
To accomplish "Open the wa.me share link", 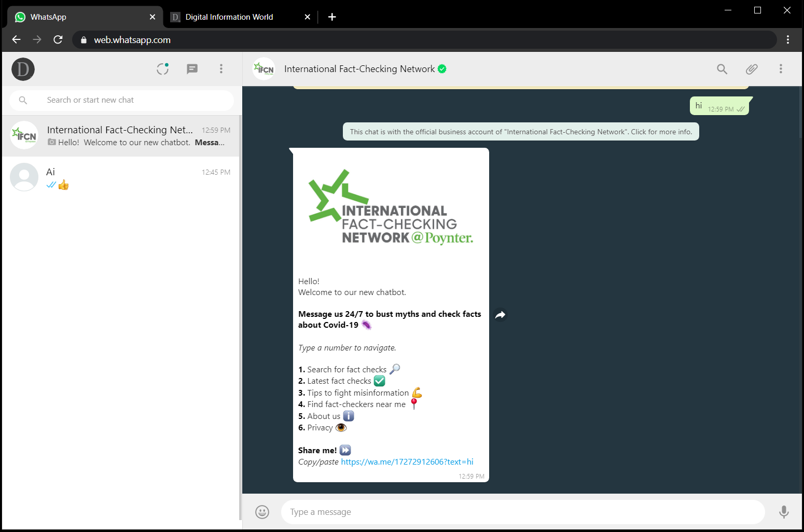I will (407, 462).
